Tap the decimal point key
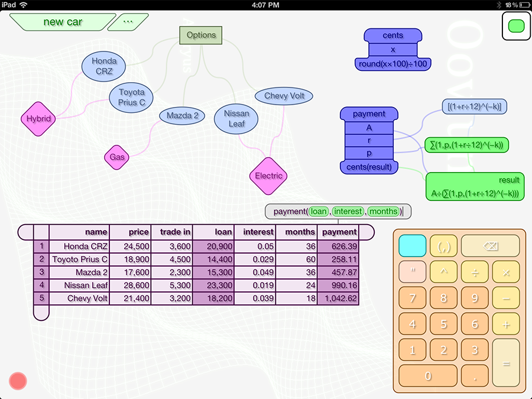Viewport: 532px width, 399px height. (x=475, y=376)
